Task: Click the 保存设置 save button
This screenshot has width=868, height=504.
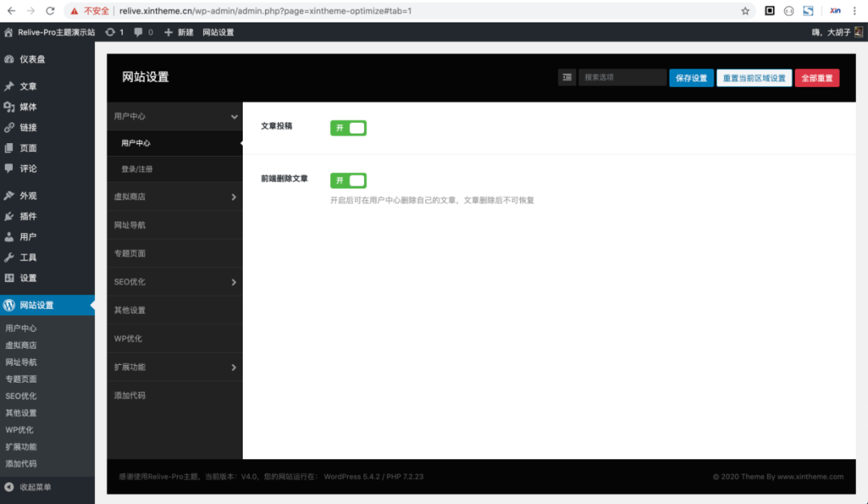Action: 691,77
